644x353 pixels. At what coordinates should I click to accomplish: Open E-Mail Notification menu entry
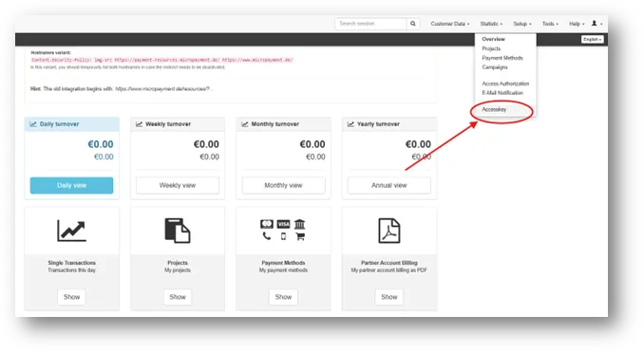tap(502, 93)
